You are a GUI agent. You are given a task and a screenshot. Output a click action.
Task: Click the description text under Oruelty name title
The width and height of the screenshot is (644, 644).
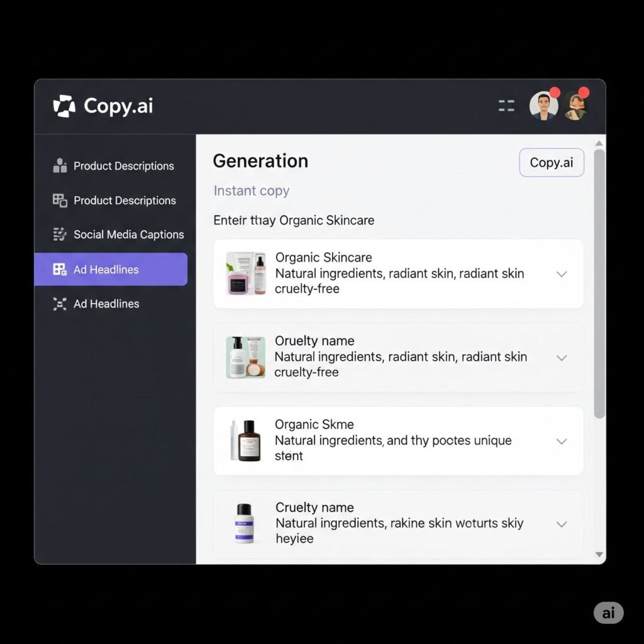pyautogui.click(x=401, y=365)
